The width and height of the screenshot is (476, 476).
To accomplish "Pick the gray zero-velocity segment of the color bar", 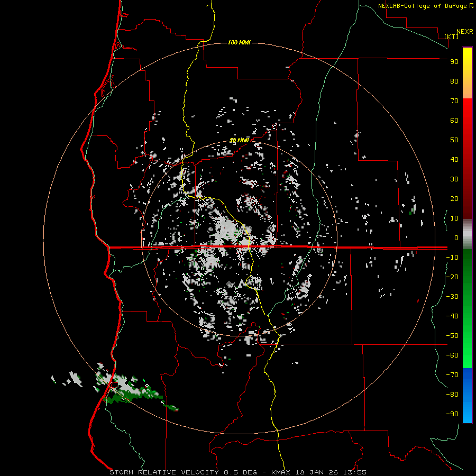I will [x=467, y=234].
